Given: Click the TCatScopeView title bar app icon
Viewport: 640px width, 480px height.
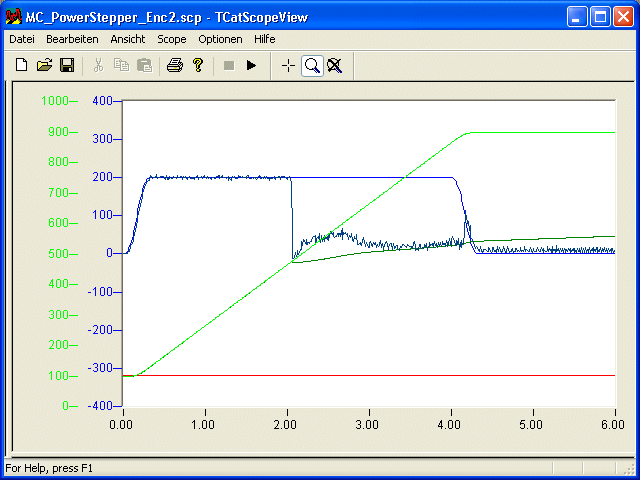Looking at the screenshot, I should pos(13,17).
